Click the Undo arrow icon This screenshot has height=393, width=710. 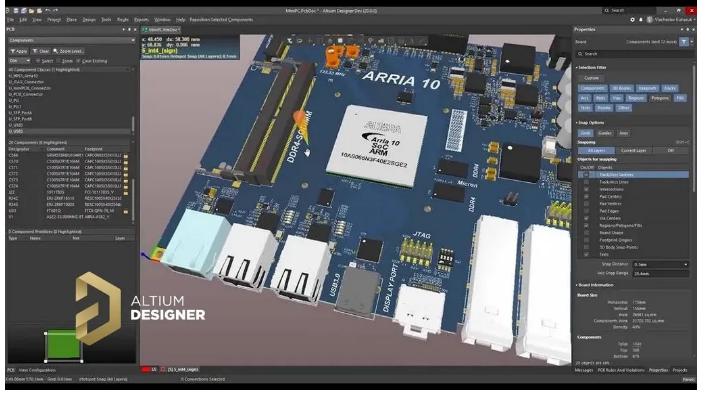pos(47,10)
